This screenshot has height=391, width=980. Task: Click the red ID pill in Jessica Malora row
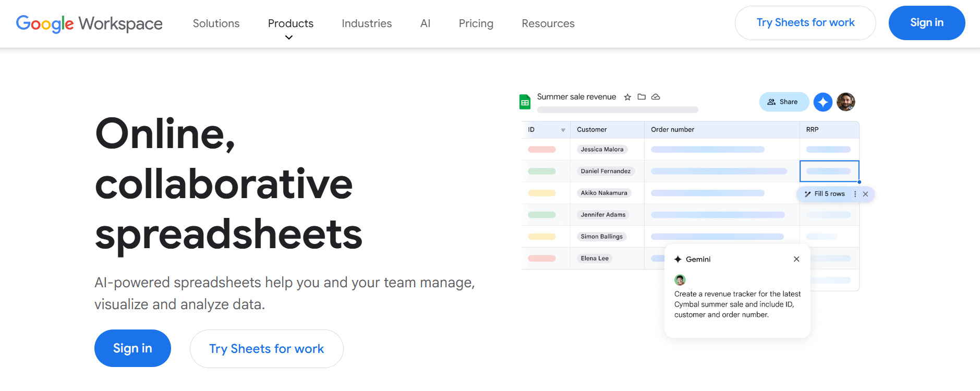coord(542,150)
